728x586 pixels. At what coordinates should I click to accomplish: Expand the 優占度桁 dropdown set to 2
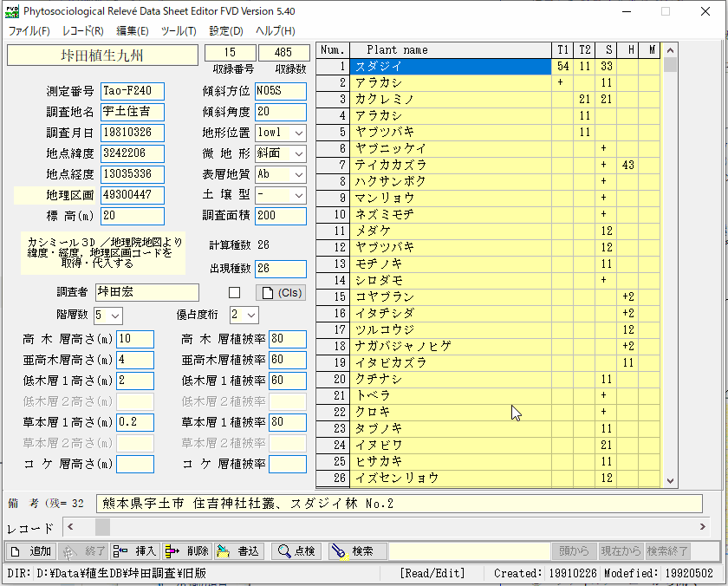tap(251, 315)
